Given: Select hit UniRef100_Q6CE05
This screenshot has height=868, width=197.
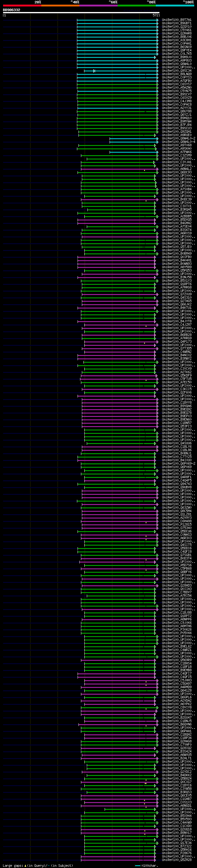Looking at the screenshot, I should click(x=176, y=796).
